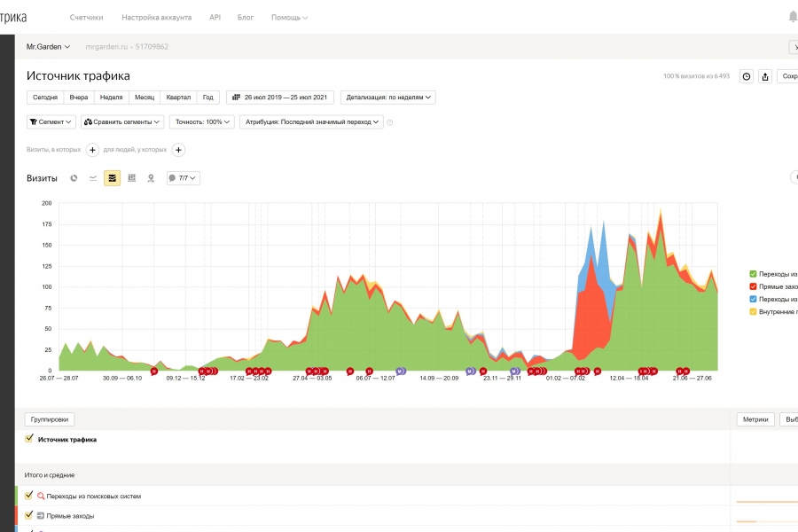
Task: Open Mr.Garden counter dropdown
Action: pyautogui.click(x=48, y=47)
